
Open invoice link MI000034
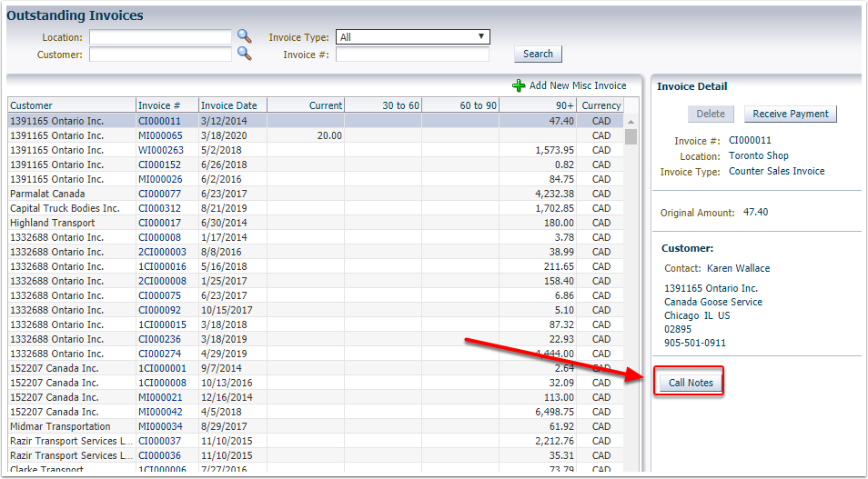click(x=160, y=426)
